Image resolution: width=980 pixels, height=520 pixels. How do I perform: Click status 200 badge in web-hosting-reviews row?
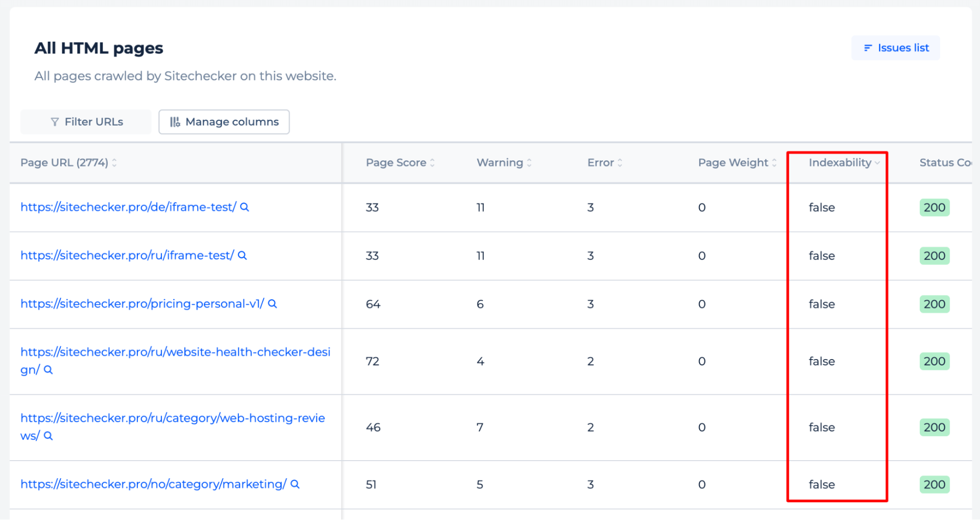[934, 427]
